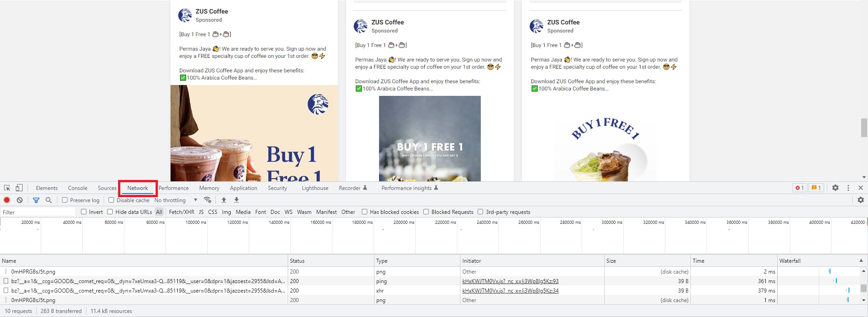Switch to the Recorder tab
Image resolution: width=868 pixels, height=317 pixels.
tap(353, 188)
